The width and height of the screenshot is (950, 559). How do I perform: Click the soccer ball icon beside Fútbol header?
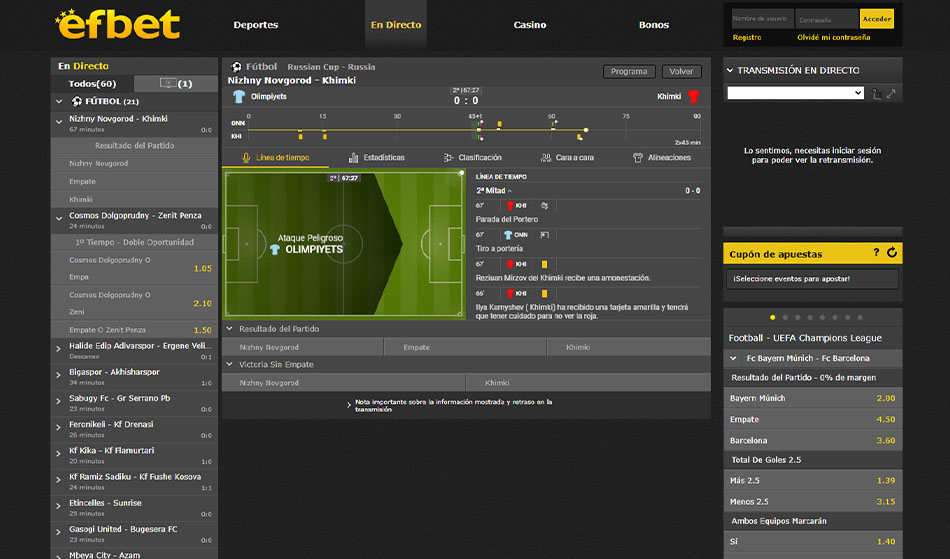(x=236, y=67)
